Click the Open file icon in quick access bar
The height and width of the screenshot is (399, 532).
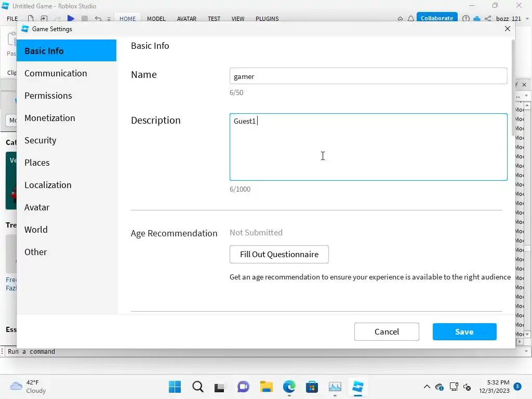pyautogui.click(x=44, y=18)
